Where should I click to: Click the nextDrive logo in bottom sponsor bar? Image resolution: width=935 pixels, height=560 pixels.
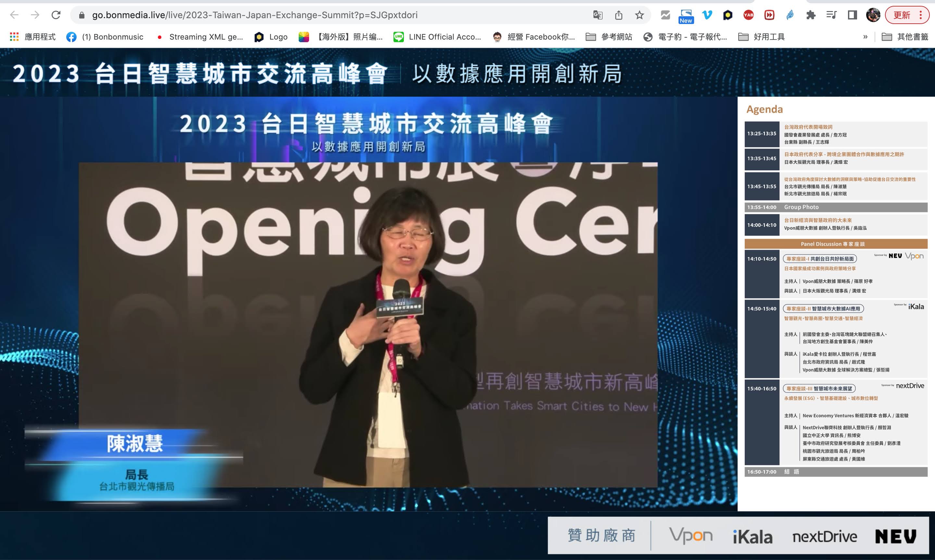[x=824, y=537]
